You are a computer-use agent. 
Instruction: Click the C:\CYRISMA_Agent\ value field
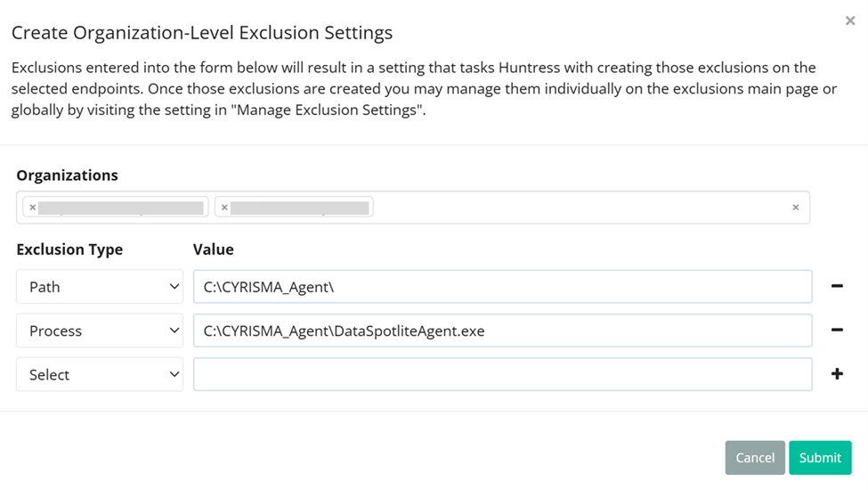502,287
